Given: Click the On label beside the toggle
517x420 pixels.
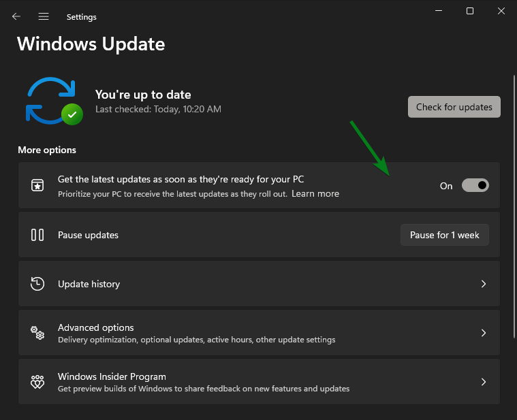Looking at the screenshot, I should 446,186.
